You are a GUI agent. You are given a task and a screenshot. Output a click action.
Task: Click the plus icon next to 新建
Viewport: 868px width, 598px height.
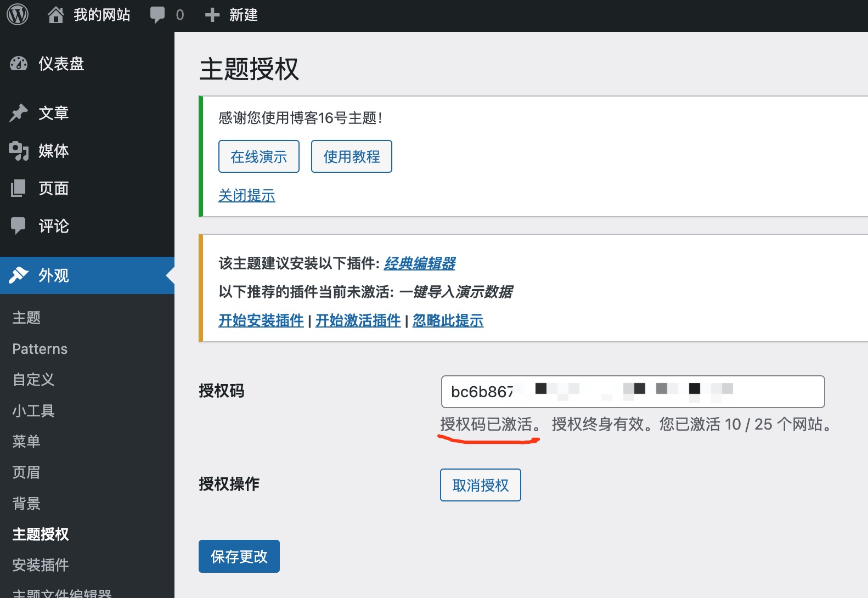pyautogui.click(x=212, y=15)
